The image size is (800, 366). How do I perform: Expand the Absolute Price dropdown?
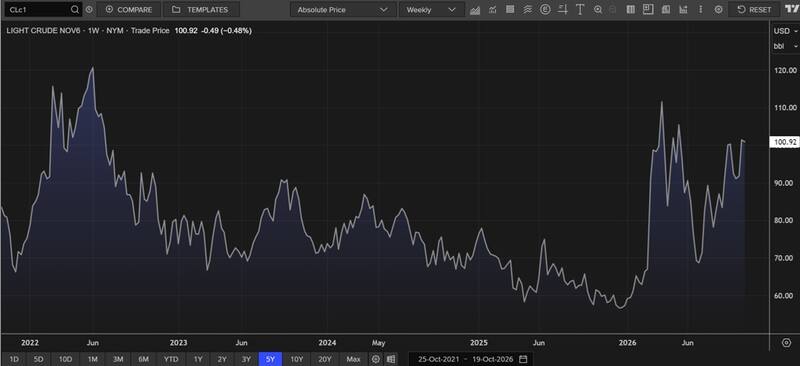pyautogui.click(x=343, y=10)
